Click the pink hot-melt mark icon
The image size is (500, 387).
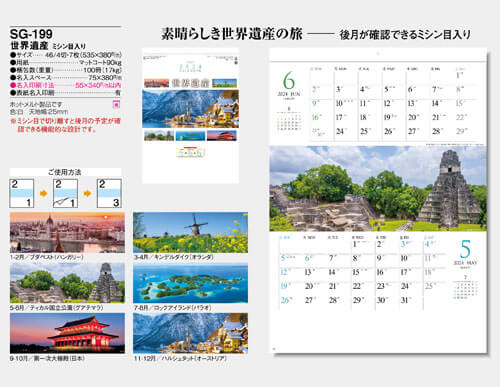pyautogui.click(x=116, y=104)
